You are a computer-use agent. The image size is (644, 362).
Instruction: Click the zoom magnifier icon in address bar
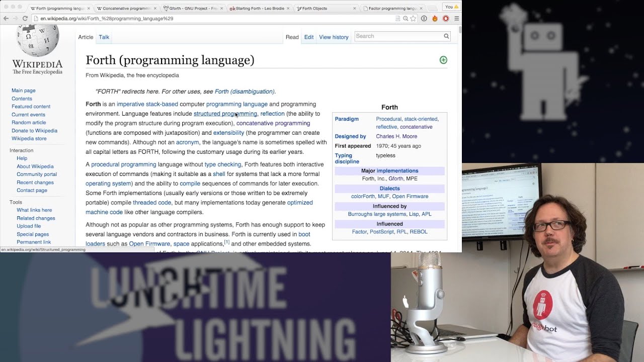click(x=406, y=18)
